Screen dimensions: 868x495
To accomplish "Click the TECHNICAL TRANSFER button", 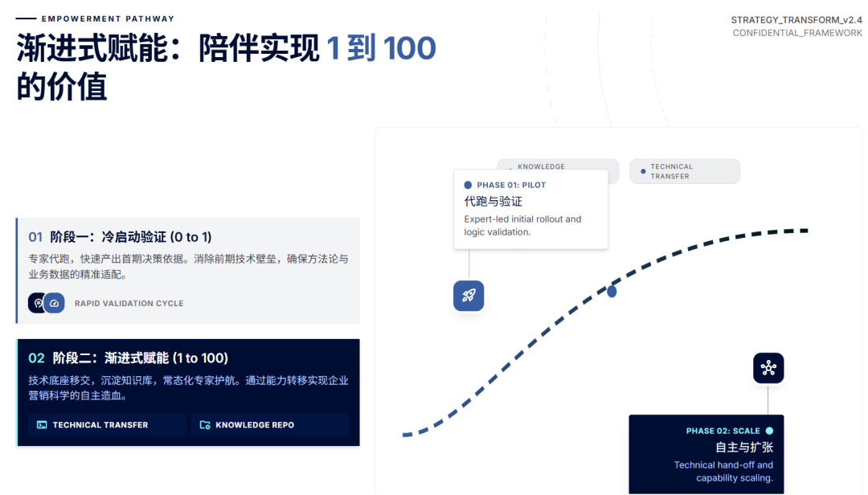I will (x=107, y=424).
